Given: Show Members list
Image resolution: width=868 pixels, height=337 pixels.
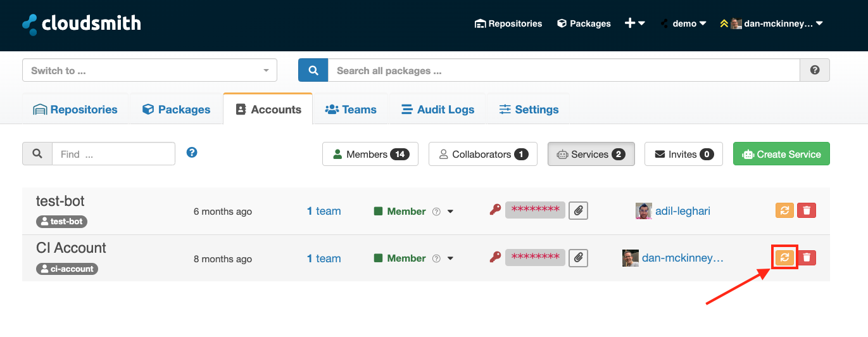Looking at the screenshot, I should tap(370, 154).
